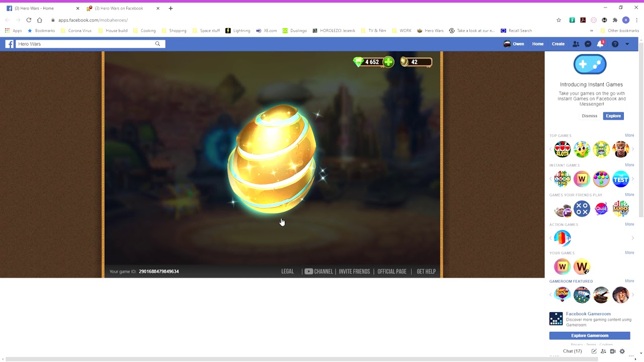
Task: Open notifications bell with badge 3
Action: click(600, 44)
